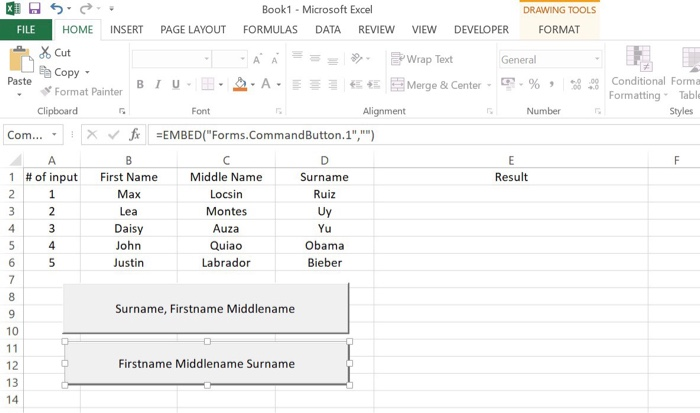Open Alignment dialog launcher
Screen dimensions: 700x413
(x=490, y=111)
